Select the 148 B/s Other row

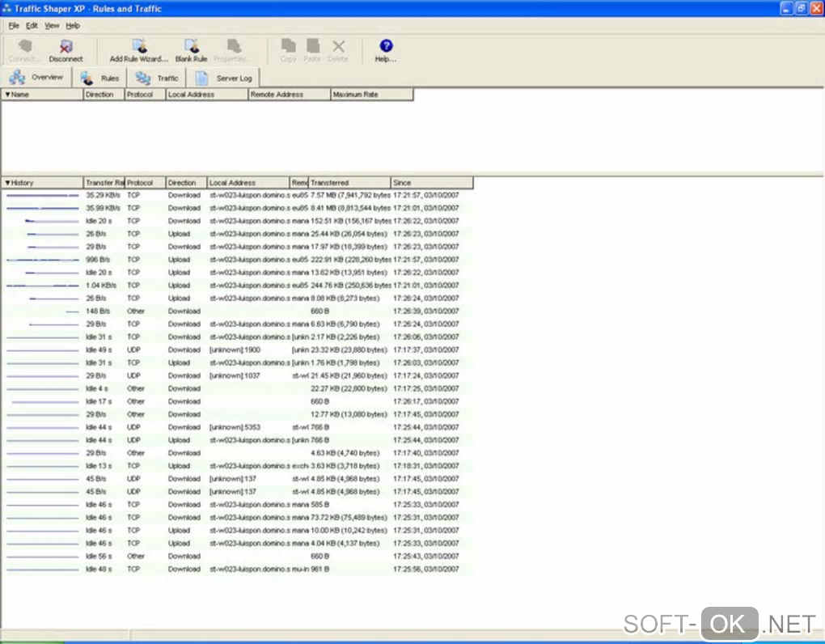pos(237,311)
